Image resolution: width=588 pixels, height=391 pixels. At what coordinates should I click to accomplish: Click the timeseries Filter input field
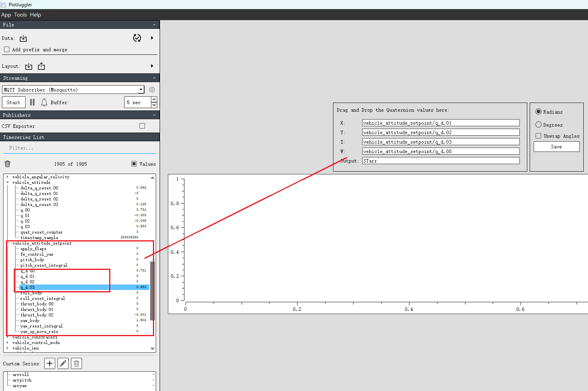79,148
